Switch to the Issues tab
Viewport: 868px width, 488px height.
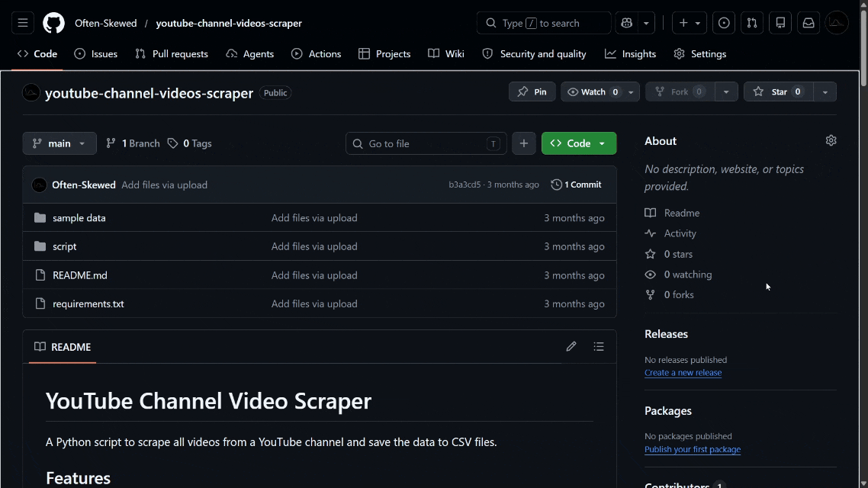[x=96, y=53]
